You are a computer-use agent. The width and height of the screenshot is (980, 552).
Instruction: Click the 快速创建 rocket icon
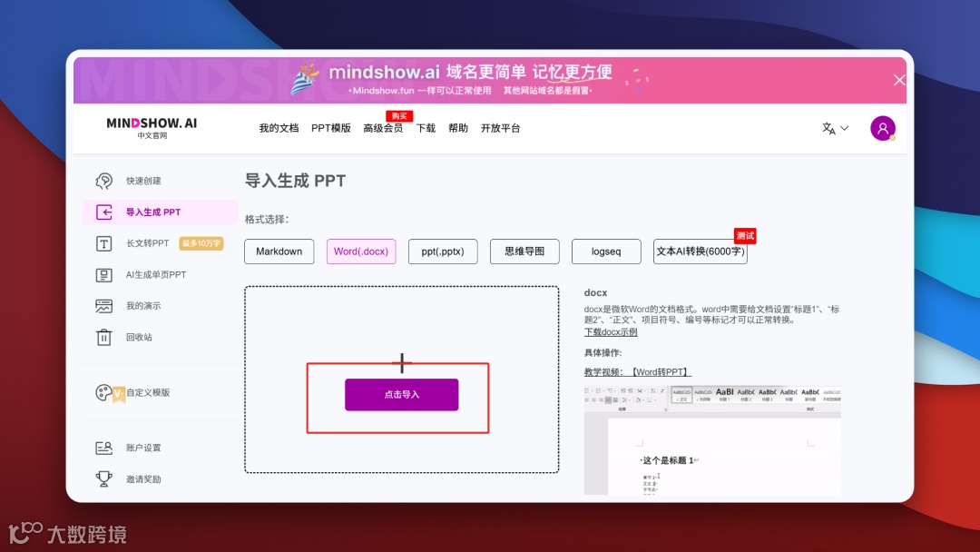(103, 181)
